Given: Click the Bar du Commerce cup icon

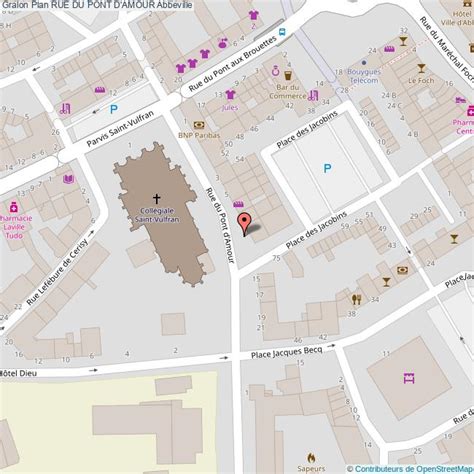Looking at the screenshot, I should [288, 75].
